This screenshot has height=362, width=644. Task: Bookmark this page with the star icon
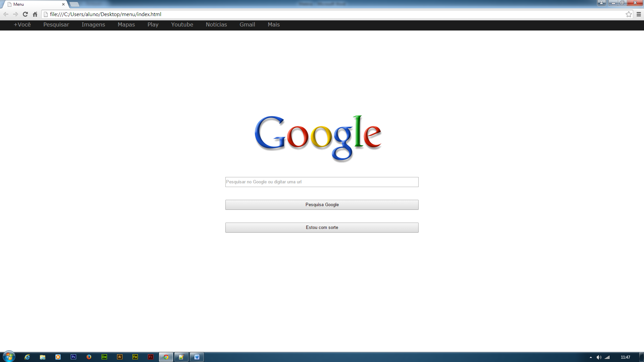(629, 14)
